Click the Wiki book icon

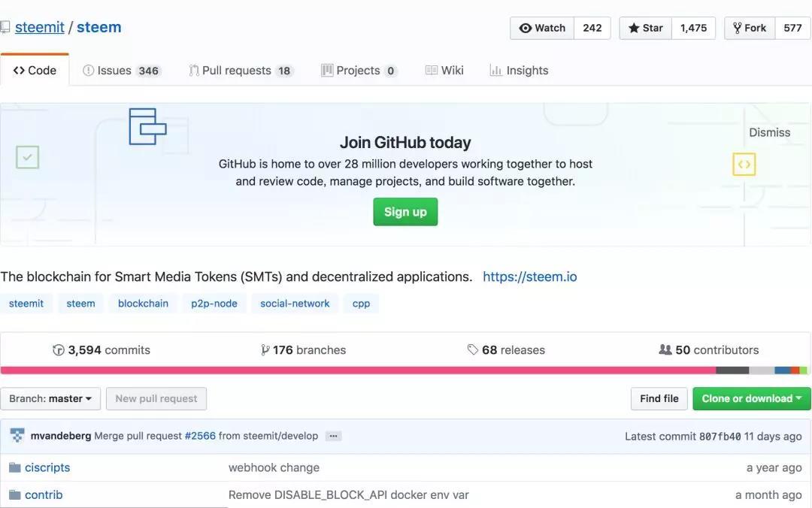point(432,70)
